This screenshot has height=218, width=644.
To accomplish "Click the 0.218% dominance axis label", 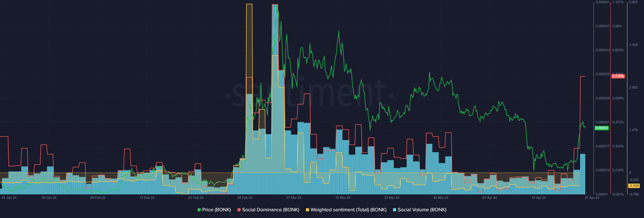I will tap(618, 170).
